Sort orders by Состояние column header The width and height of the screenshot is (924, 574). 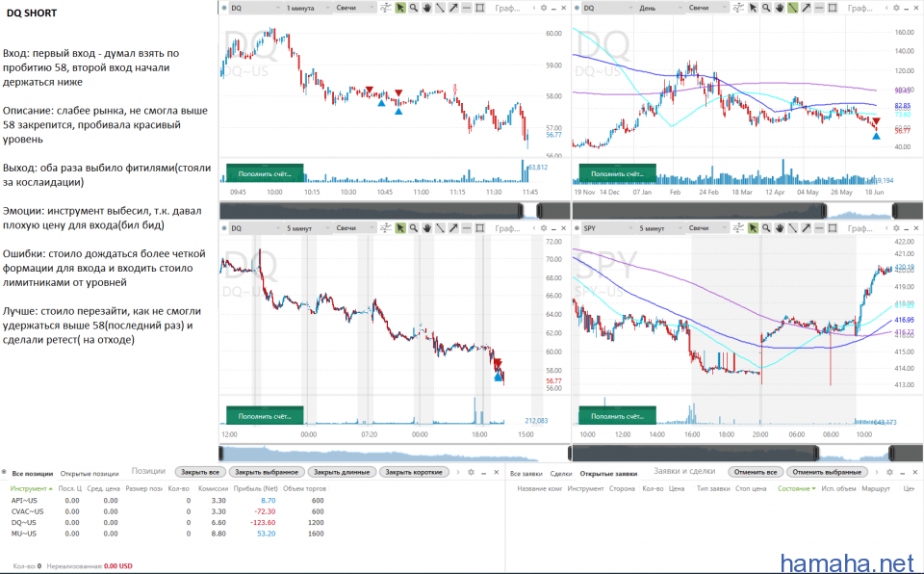pos(796,488)
